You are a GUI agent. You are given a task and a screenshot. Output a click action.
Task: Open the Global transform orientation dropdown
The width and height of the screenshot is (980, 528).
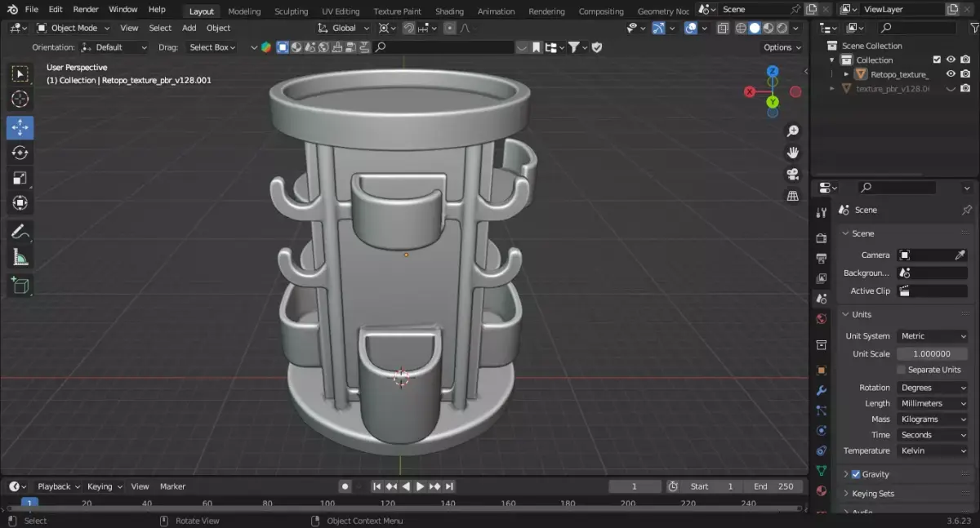343,28
